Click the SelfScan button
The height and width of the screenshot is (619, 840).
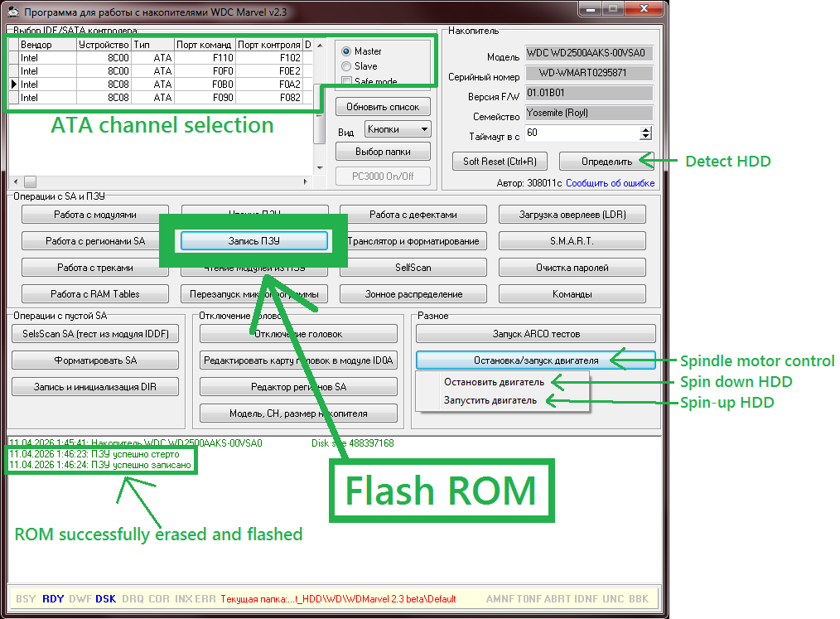(x=413, y=268)
